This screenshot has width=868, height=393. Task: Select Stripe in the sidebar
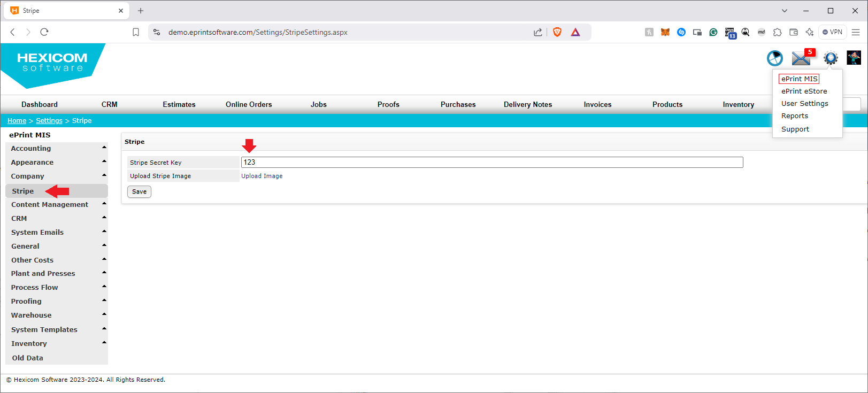point(57,191)
